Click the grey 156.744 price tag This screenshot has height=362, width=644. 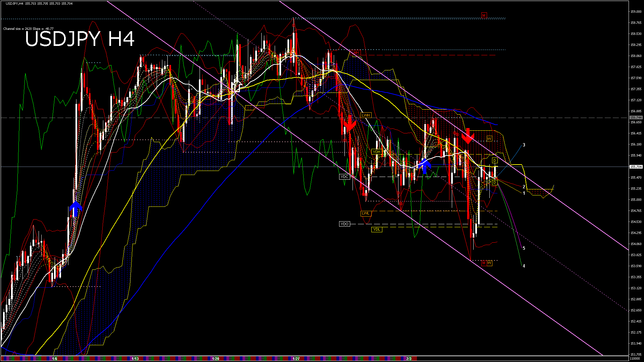[x=636, y=118]
